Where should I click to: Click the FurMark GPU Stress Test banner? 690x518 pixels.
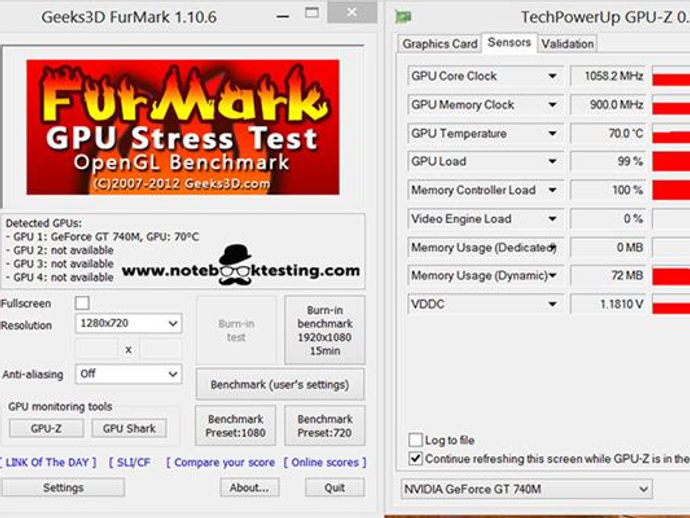coord(183,127)
